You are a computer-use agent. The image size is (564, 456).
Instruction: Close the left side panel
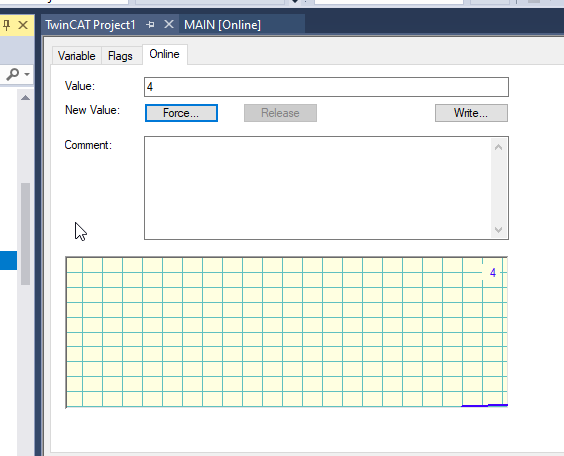(23, 25)
